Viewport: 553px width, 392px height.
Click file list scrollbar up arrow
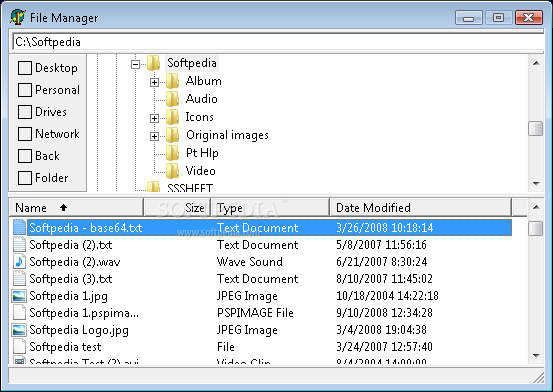click(x=536, y=207)
